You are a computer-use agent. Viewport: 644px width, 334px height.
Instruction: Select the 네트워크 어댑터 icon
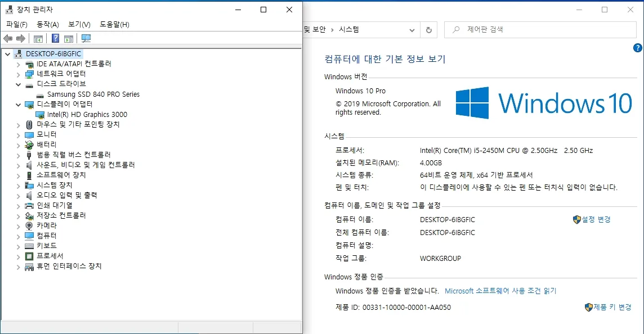tap(29, 74)
